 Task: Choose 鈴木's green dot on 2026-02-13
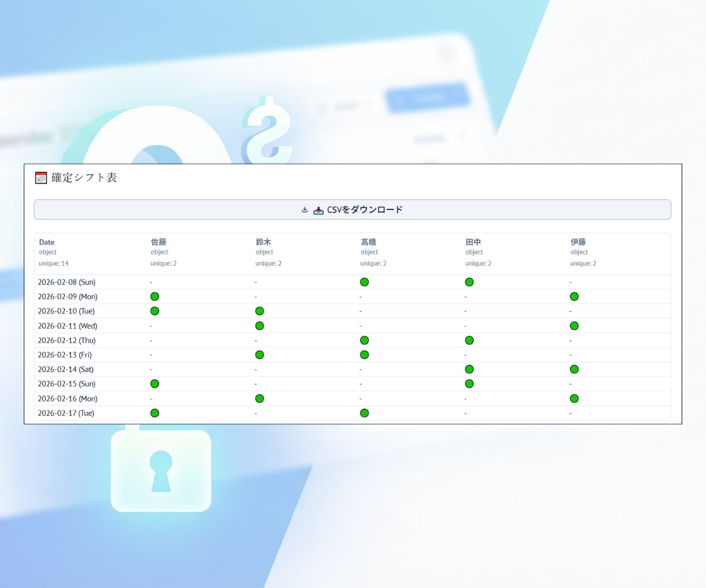click(260, 355)
